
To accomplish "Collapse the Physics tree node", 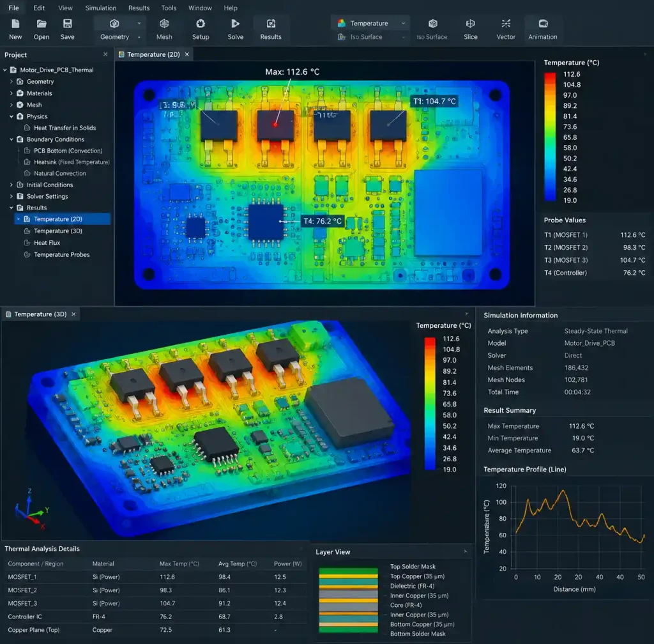I will [11, 117].
